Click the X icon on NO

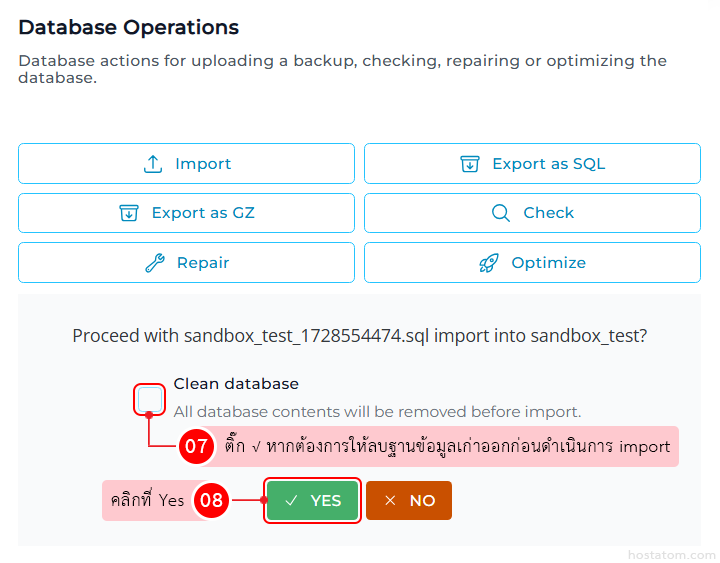[390, 501]
